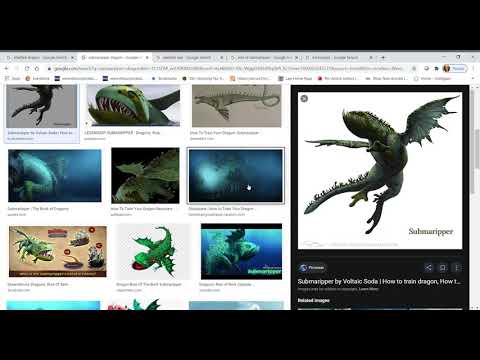Click the Learn More copyright link
Viewport: 480px width, 360px height.
coord(369,289)
